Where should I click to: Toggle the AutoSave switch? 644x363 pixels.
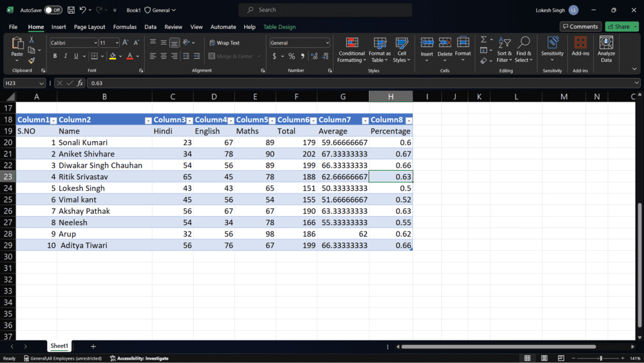[x=53, y=10]
